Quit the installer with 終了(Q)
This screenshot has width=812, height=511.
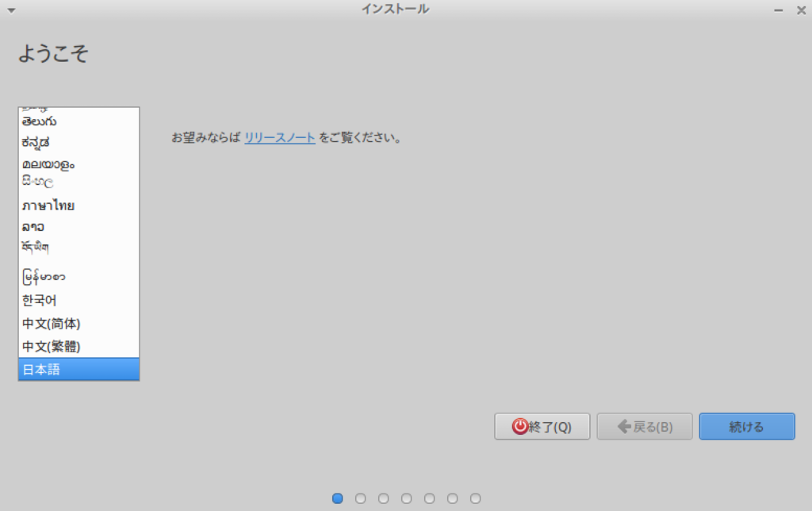pyautogui.click(x=542, y=426)
